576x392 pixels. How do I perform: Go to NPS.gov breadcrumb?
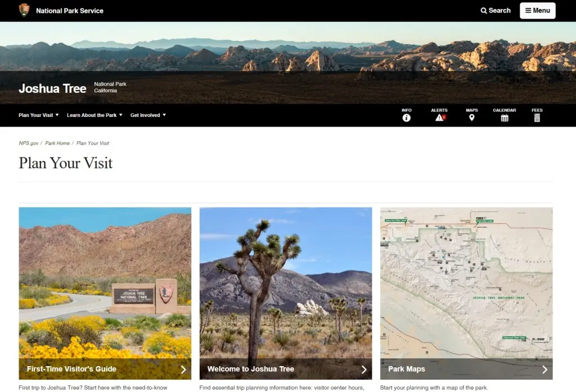pyautogui.click(x=29, y=143)
